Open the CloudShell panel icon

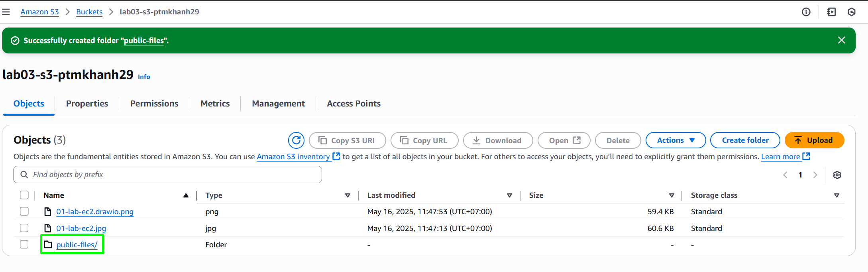tap(831, 12)
